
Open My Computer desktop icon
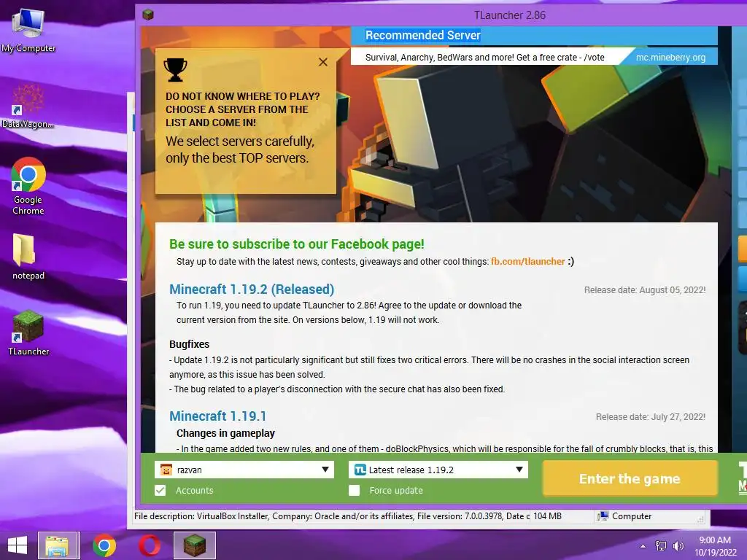(x=28, y=31)
